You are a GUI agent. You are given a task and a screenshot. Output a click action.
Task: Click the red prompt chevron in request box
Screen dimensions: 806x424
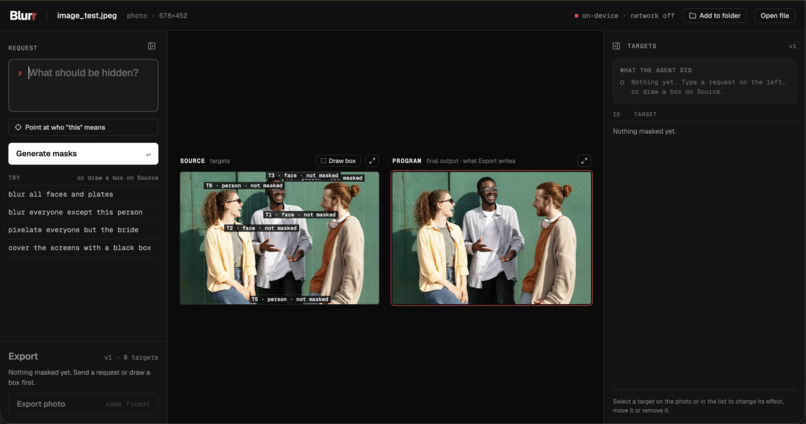(x=20, y=73)
